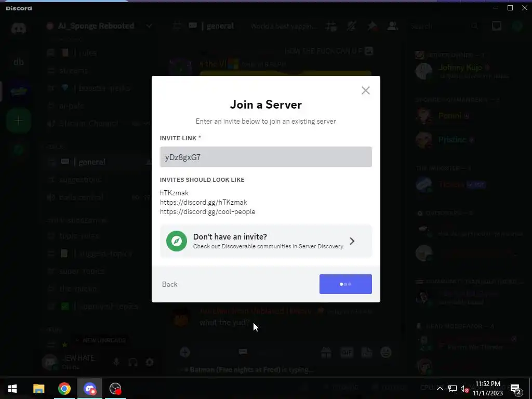The image size is (532, 399).
Task: Click the example invite text "hTKzmak"
Action: (x=174, y=193)
